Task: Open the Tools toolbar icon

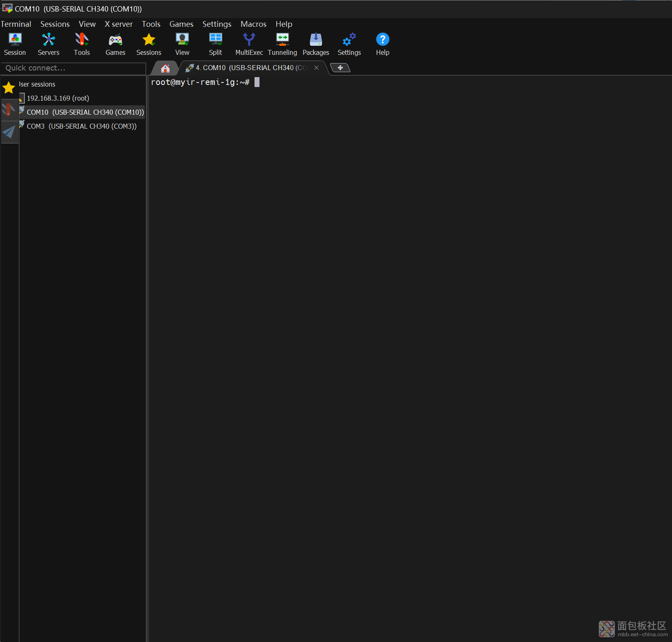Action: click(x=82, y=44)
